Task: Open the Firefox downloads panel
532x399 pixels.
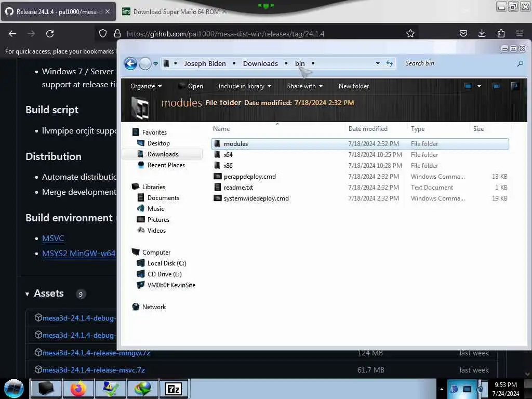Action: (482, 33)
